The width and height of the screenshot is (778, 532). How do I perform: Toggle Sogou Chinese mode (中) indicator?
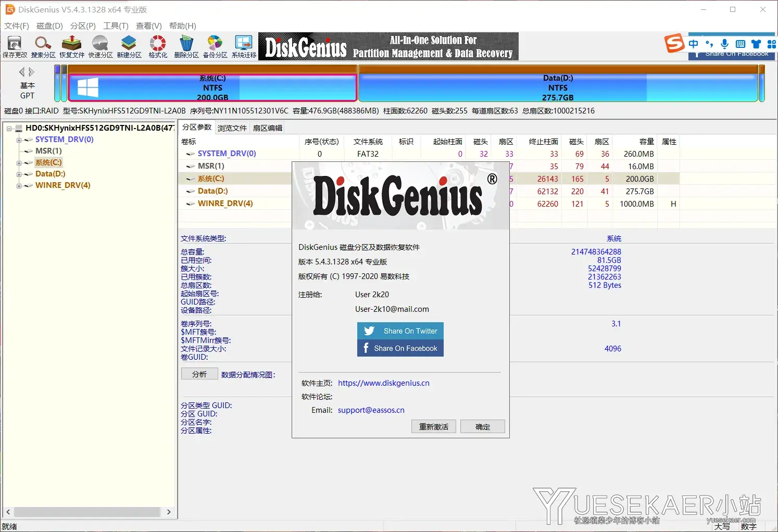694,44
